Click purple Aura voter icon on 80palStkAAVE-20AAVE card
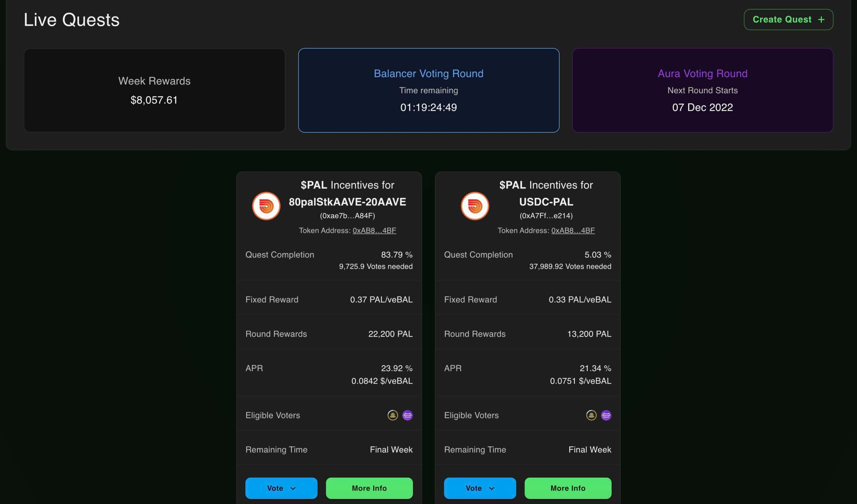Viewport: 857px width, 504px height. click(407, 415)
